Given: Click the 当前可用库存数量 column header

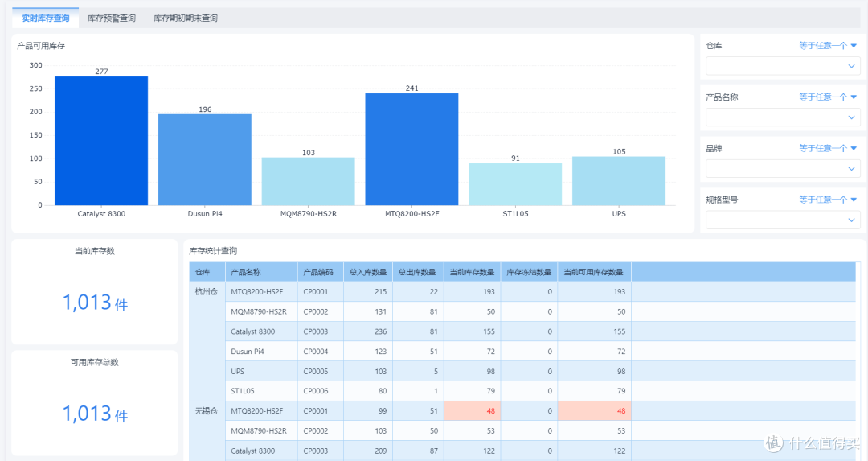Looking at the screenshot, I should tap(595, 272).
